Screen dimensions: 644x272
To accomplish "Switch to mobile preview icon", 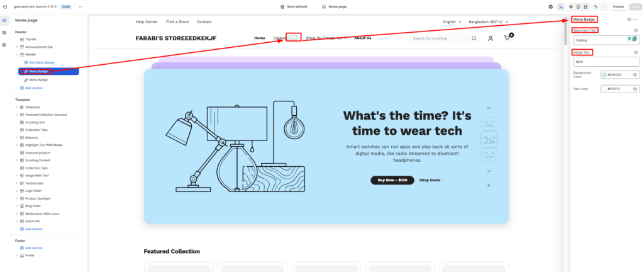I will click(578, 6).
